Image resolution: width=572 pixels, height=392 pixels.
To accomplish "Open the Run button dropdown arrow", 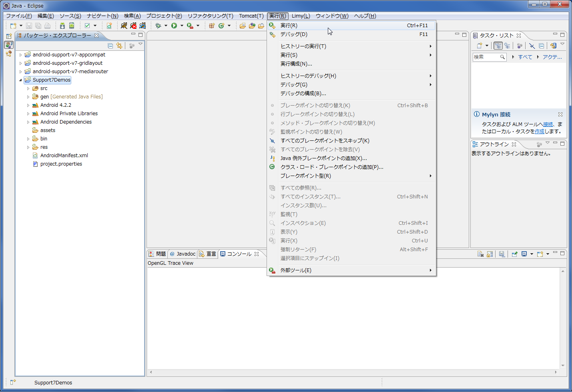I will pyautogui.click(x=182, y=26).
